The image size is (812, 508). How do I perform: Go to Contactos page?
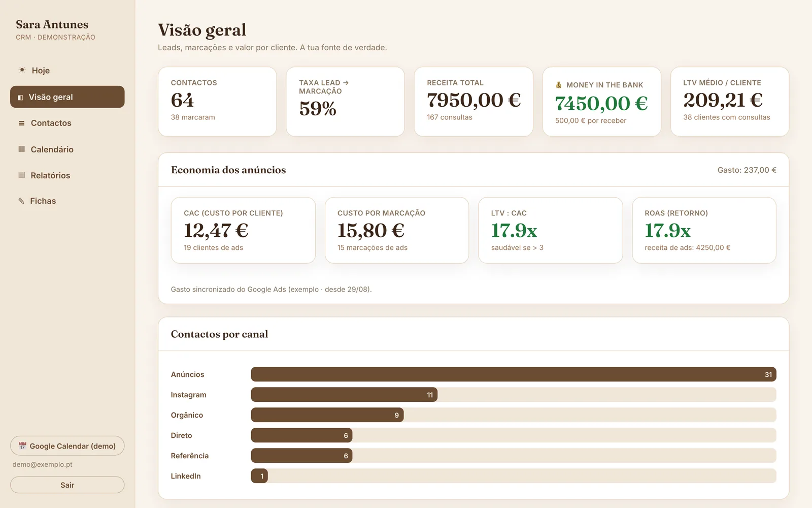pyautogui.click(x=67, y=123)
